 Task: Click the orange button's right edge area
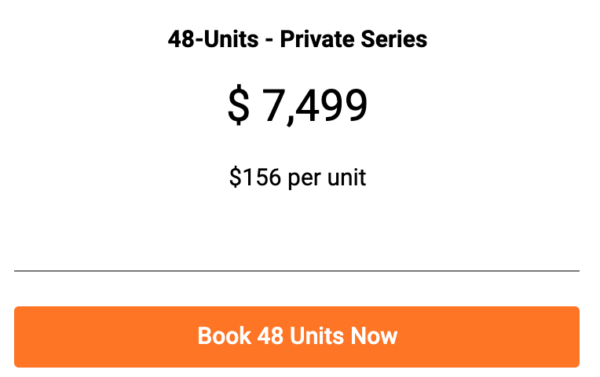pyautogui.click(x=563, y=336)
